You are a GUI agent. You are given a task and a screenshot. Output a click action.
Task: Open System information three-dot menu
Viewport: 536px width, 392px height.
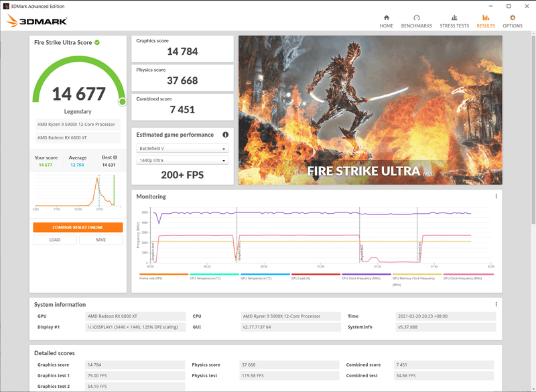[x=496, y=304]
